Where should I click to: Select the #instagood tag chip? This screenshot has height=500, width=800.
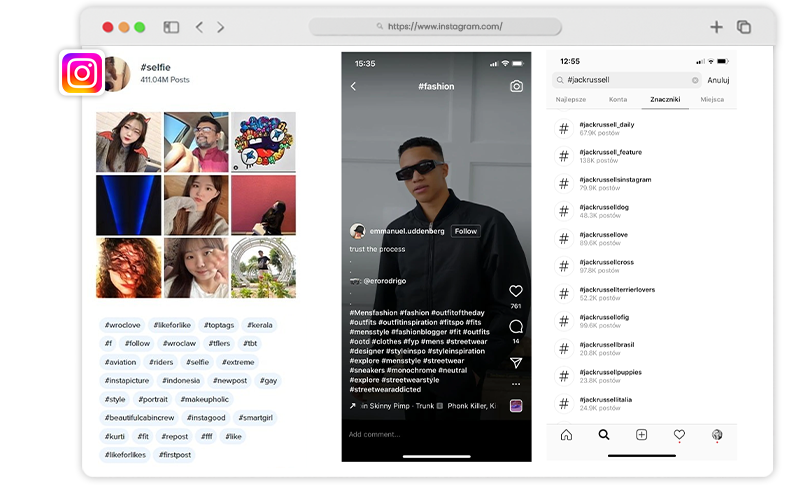tap(206, 418)
